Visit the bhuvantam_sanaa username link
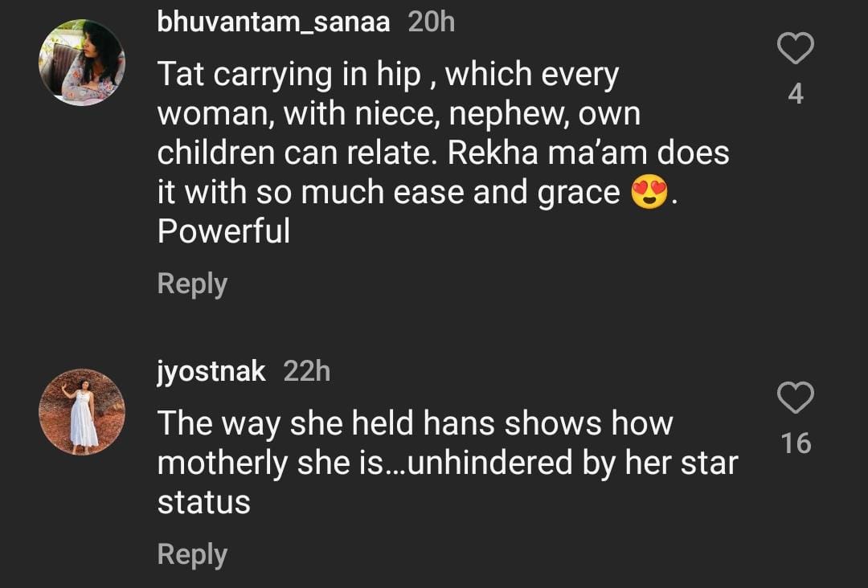The height and width of the screenshot is (588, 868). click(x=274, y=22)
